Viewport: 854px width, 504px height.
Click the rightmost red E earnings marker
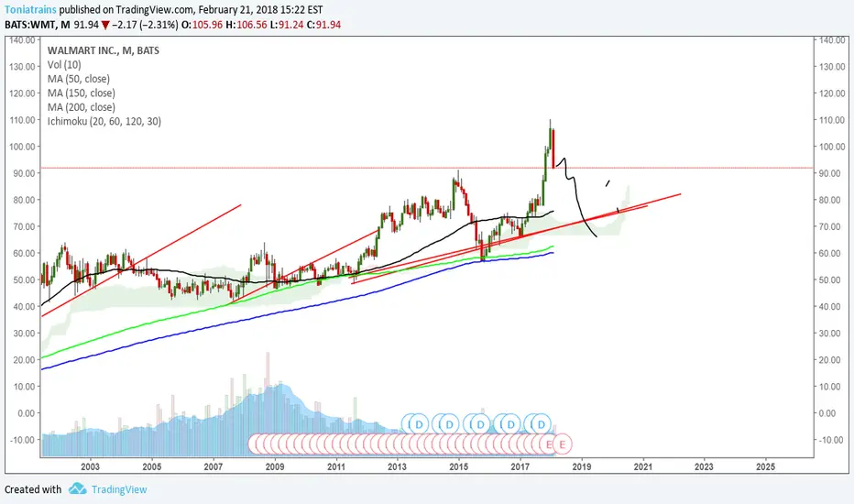click(x=563, y=444)
